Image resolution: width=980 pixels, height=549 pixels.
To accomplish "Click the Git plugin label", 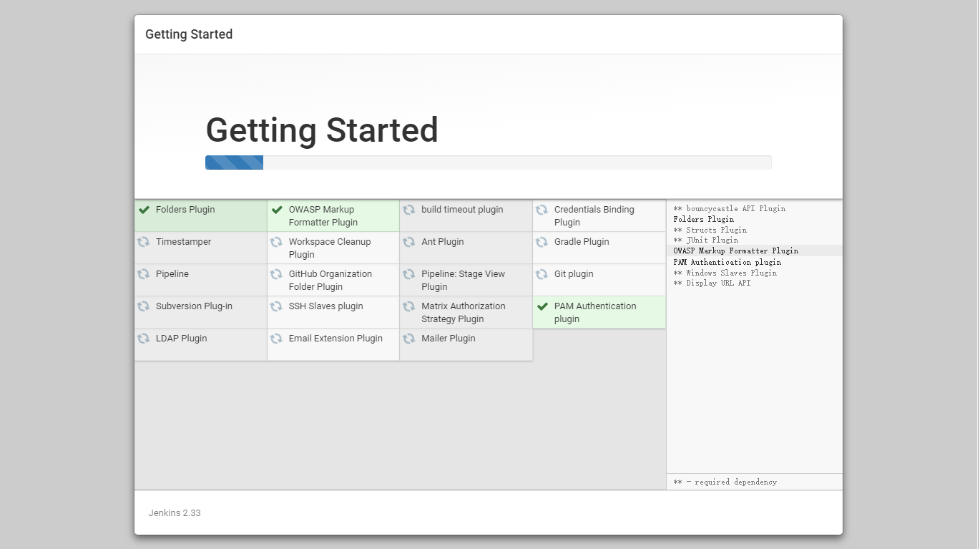I will pyautogui.click(x=574, y=274).
